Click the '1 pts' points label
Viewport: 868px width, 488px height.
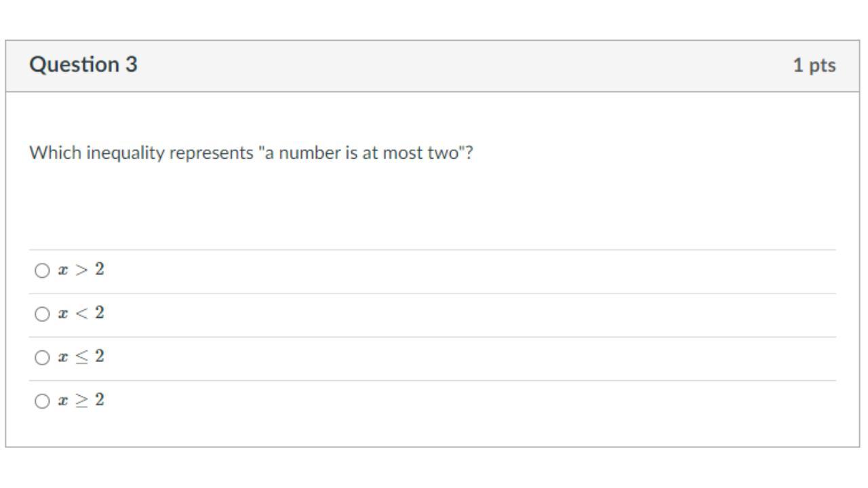pos(814,66)
